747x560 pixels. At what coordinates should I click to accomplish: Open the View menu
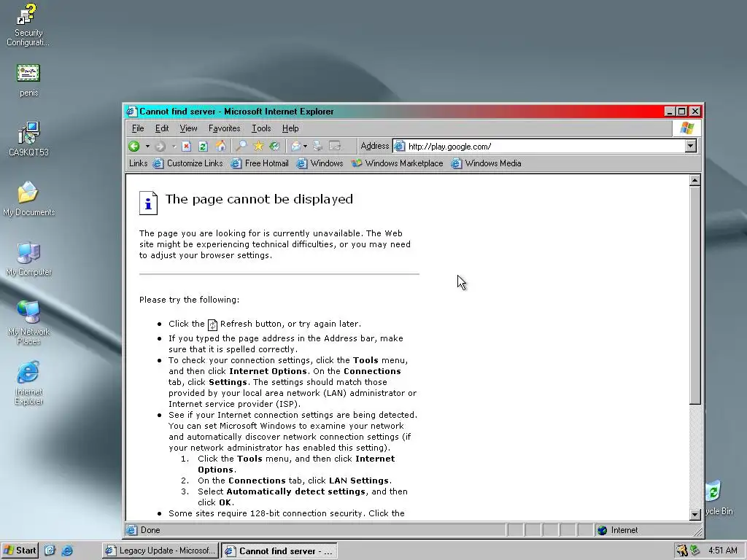[x=188, y=128]
